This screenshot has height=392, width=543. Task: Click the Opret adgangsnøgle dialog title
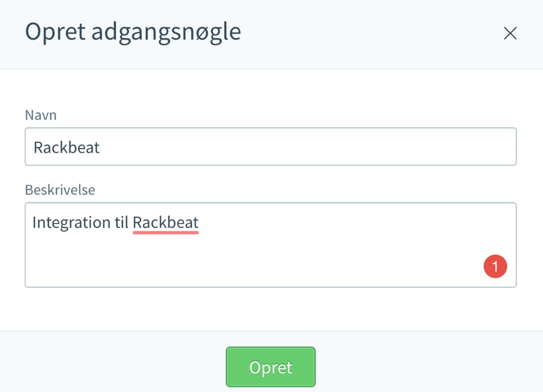click(133, 32)
